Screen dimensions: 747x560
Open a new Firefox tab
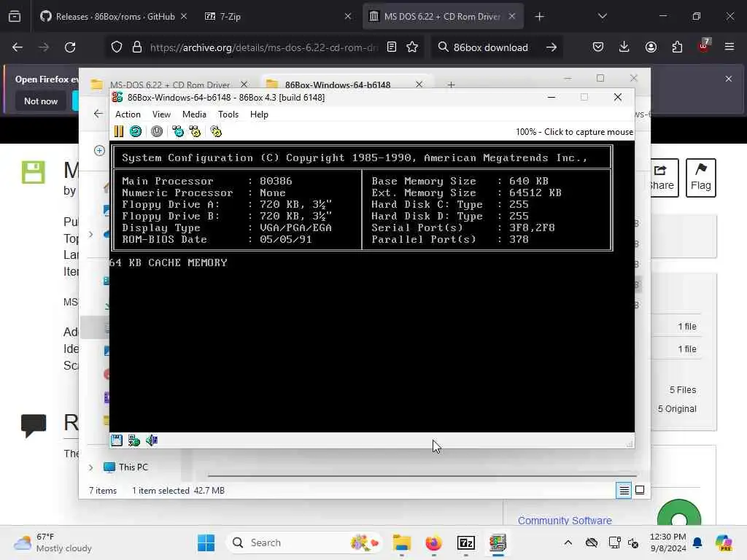[539, 17]
